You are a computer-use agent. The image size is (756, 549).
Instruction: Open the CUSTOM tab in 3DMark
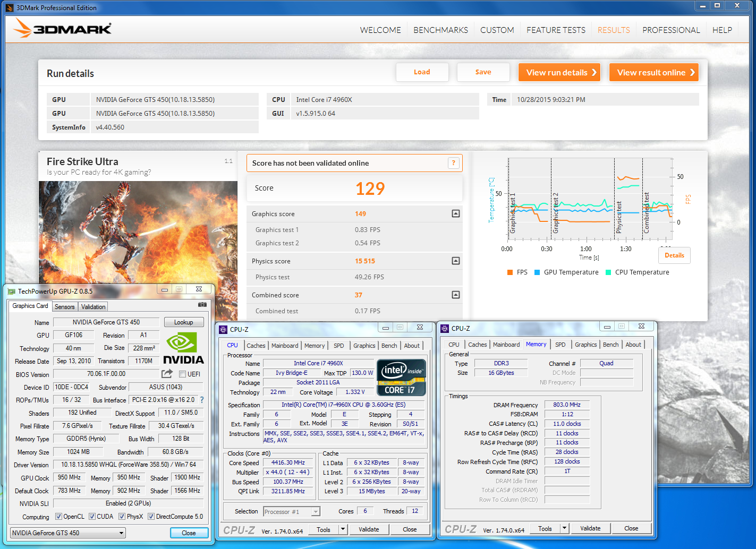497,30
